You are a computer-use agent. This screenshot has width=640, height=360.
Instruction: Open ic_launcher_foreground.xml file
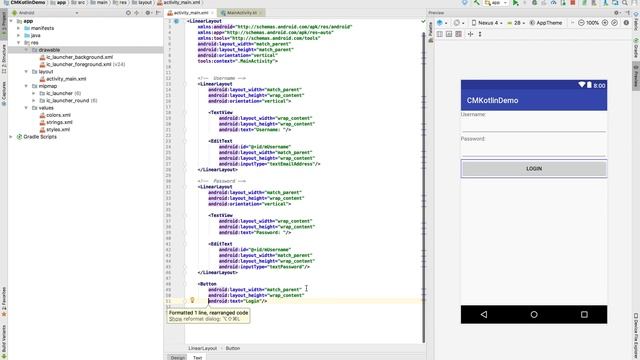78,64
